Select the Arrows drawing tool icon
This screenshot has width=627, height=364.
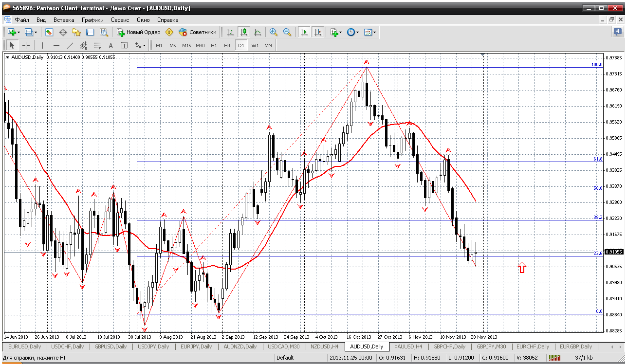(138, 45)
